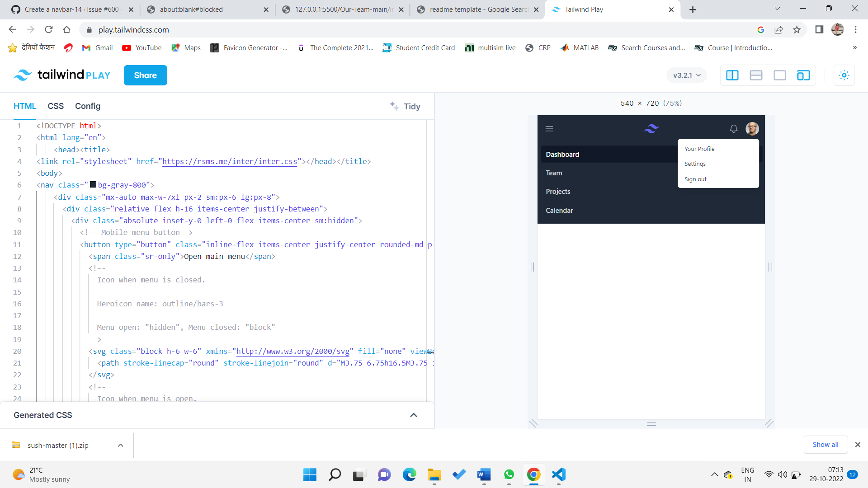
Task: Select the preview-only layout view
Action: 780,75
